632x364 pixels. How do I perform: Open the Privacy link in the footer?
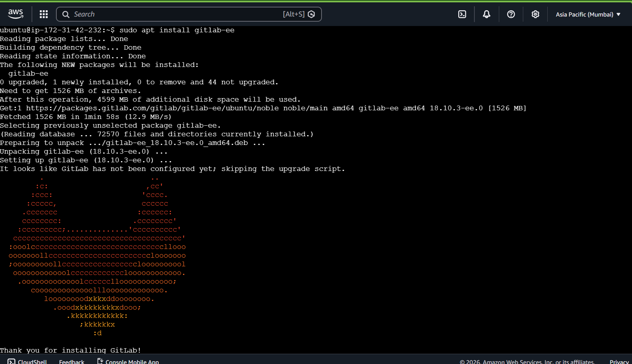(x=619, y=361)
